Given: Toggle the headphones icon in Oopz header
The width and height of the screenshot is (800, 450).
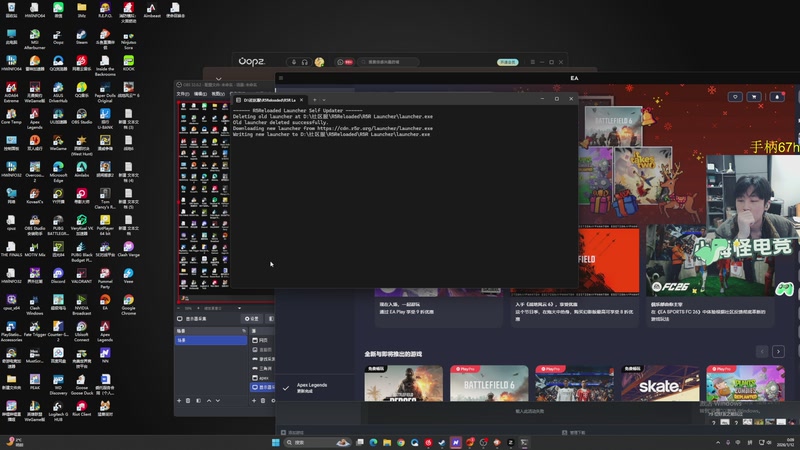Looking at the screenshot, I should point(305,62).
